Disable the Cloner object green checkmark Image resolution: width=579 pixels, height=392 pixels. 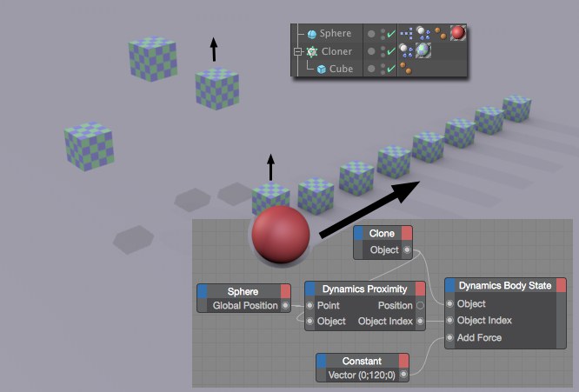click(x=391, y=51)
